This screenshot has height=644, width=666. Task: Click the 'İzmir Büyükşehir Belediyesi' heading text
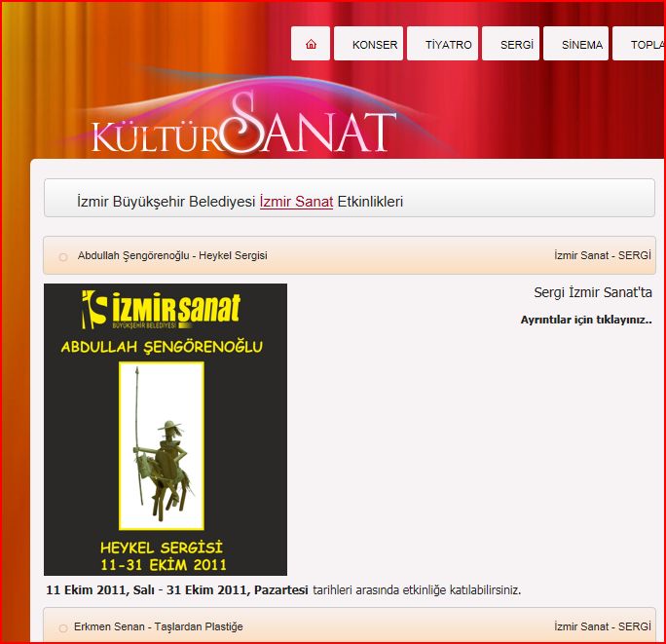166,202
